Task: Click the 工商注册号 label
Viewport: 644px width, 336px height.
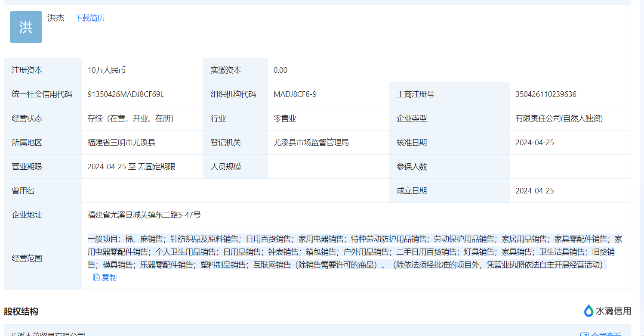Action: pyautogui.click(x=416, y=94)
